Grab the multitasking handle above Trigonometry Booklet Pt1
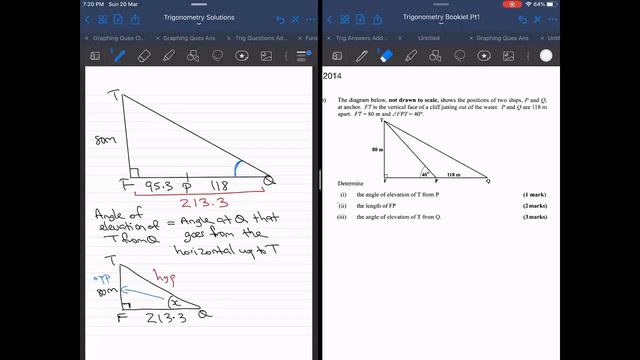 coord(441,4)
